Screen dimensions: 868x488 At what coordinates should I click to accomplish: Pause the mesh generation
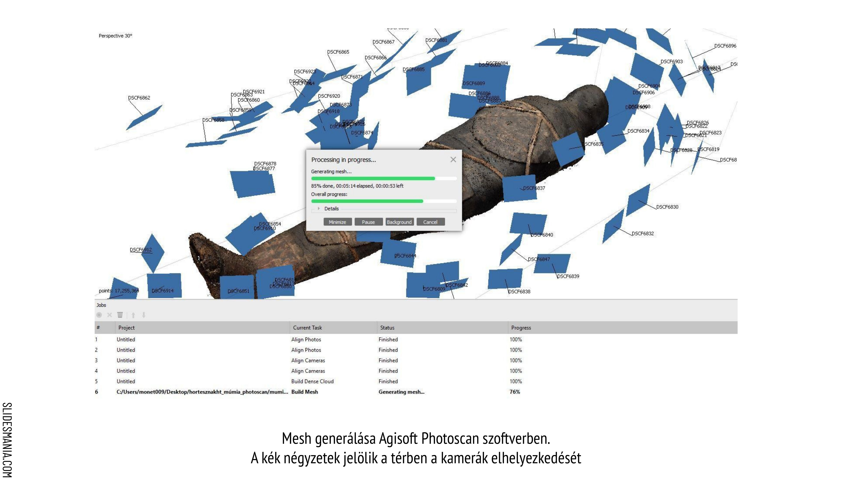point(368,222)
